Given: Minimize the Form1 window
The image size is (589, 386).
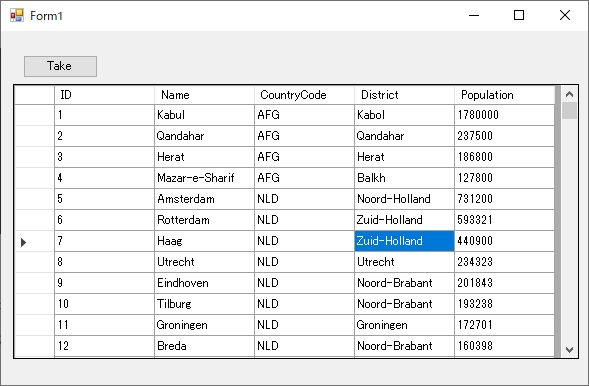Looking at the screenshot, I should [x=474, y=15].
